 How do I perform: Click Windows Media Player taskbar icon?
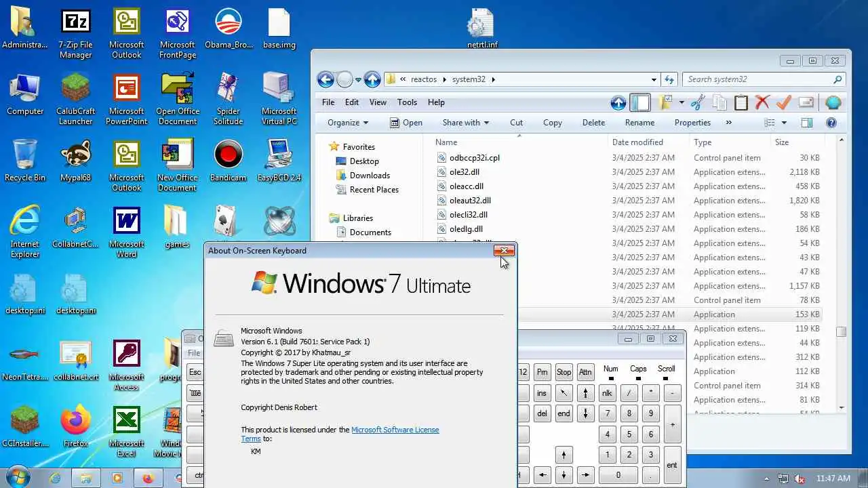117,478
